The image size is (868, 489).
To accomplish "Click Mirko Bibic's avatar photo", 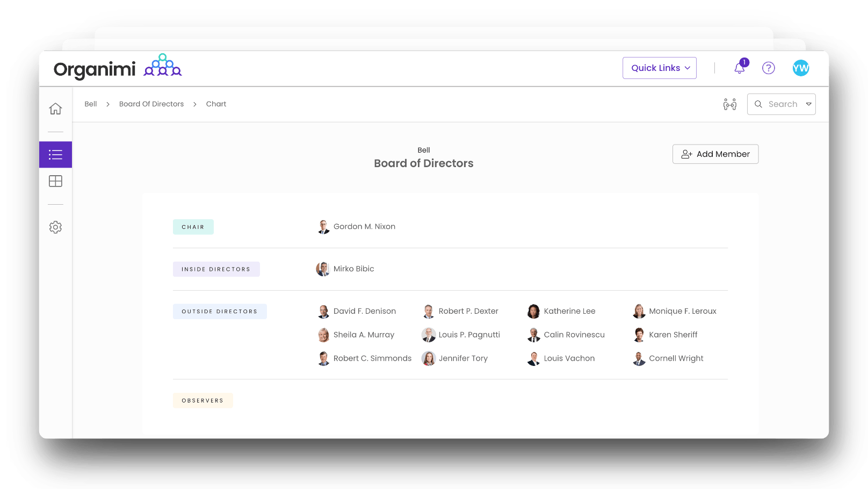I will [x=323, y=269].
